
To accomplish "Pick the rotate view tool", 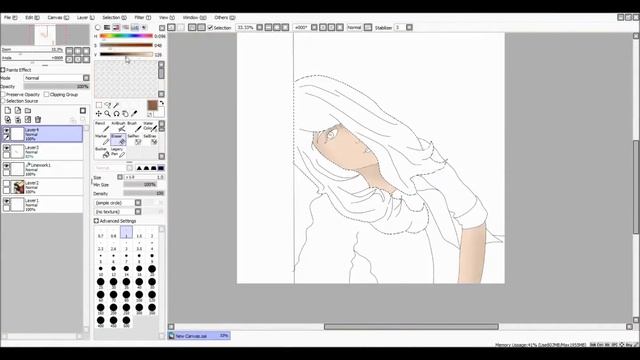I will point(116,114).
